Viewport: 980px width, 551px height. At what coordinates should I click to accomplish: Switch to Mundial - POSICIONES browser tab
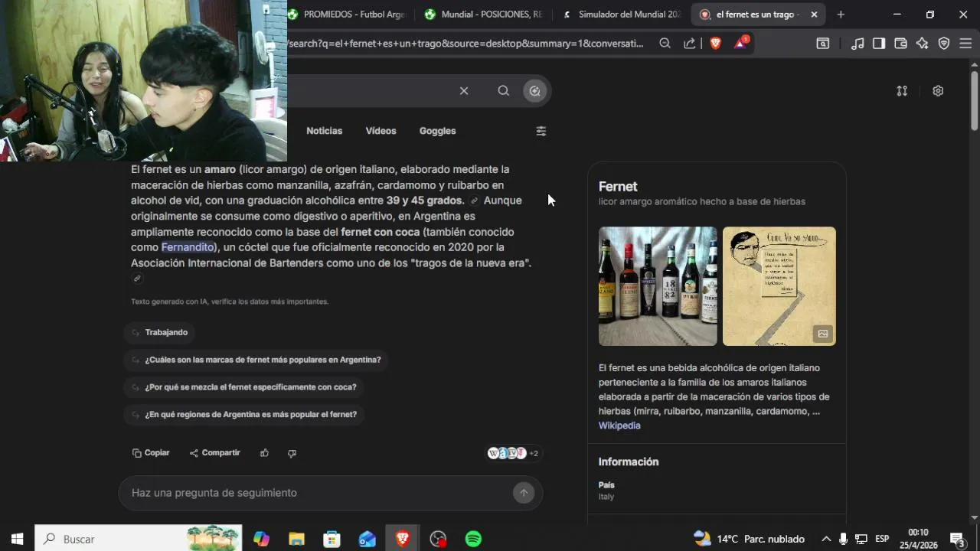[x=482, y=15]
